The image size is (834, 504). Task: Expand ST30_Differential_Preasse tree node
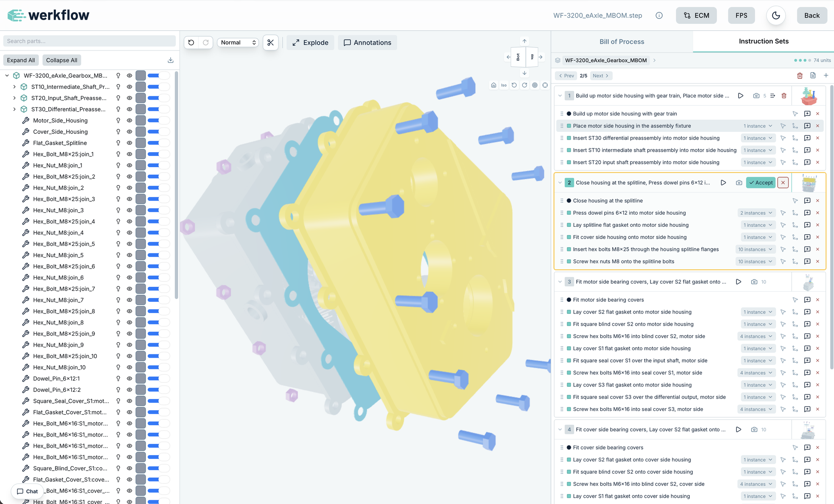point(14,109)
